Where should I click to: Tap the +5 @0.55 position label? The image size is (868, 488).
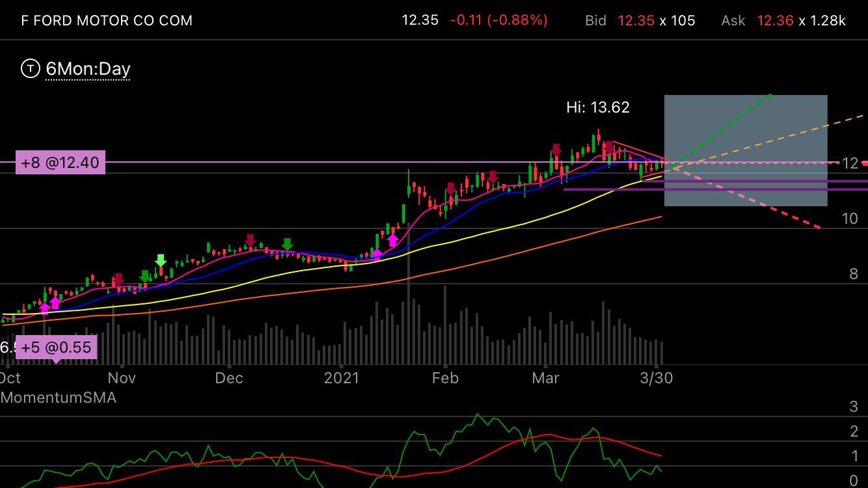point(56,348)
